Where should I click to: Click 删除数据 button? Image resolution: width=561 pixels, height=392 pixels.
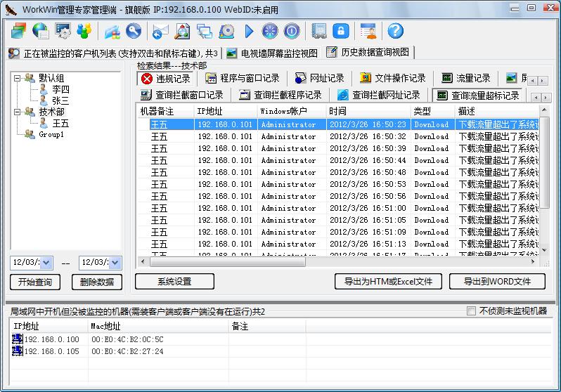pyautogui.click(x=96, y=282)
